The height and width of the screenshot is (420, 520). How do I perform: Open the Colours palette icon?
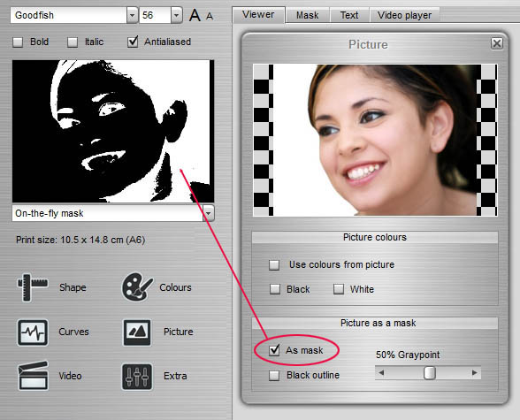tap(137, 287)
